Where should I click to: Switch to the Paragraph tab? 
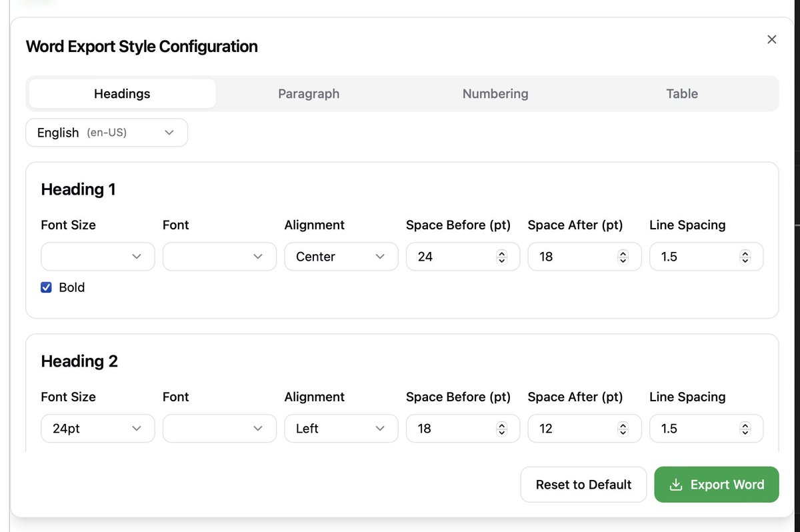click(x=309, y=94)
